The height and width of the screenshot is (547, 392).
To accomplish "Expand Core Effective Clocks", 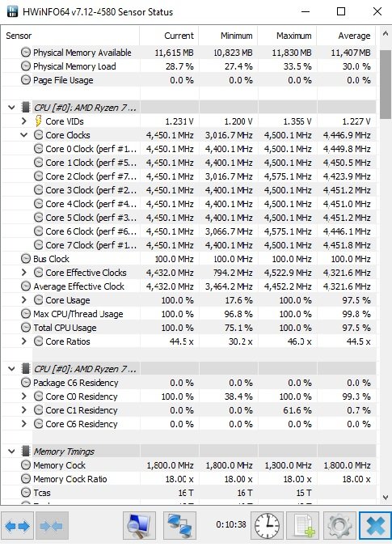I will coord(23,273).
